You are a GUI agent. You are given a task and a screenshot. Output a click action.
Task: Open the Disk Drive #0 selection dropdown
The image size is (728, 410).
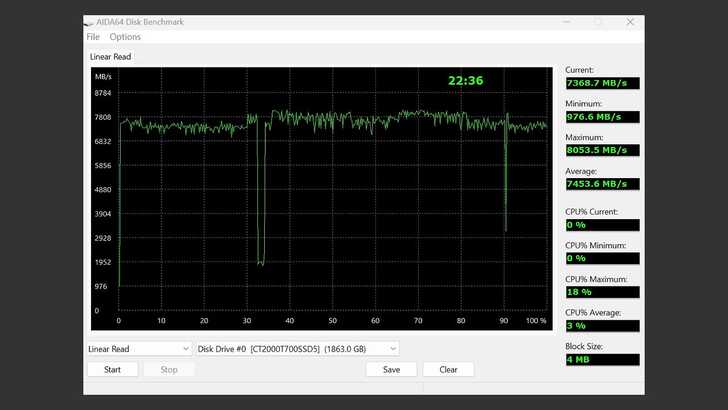297,349
